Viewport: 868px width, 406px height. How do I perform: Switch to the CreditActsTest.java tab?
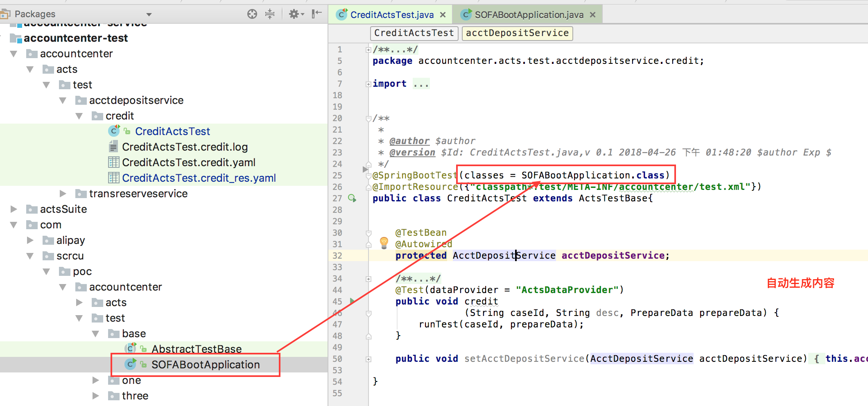coord(391,15)
